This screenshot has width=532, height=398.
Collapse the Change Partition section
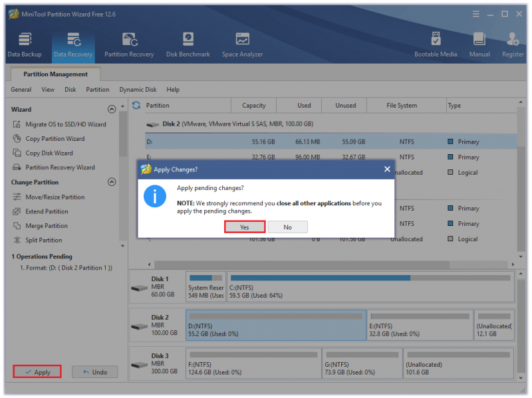112,182
